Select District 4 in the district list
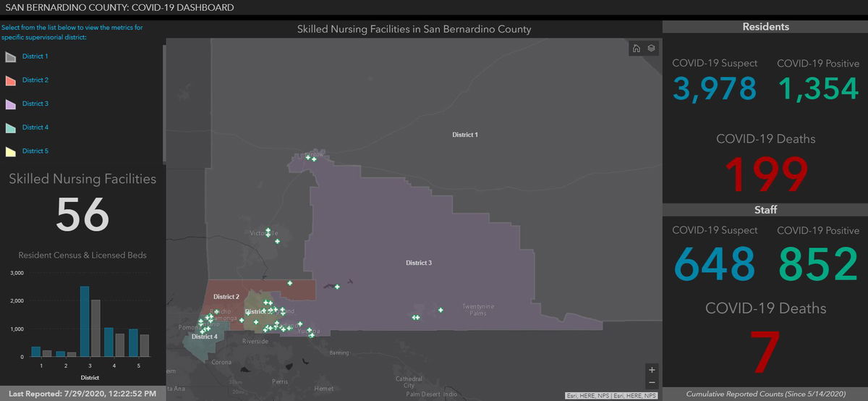The image size is (868, 401). 35,127
